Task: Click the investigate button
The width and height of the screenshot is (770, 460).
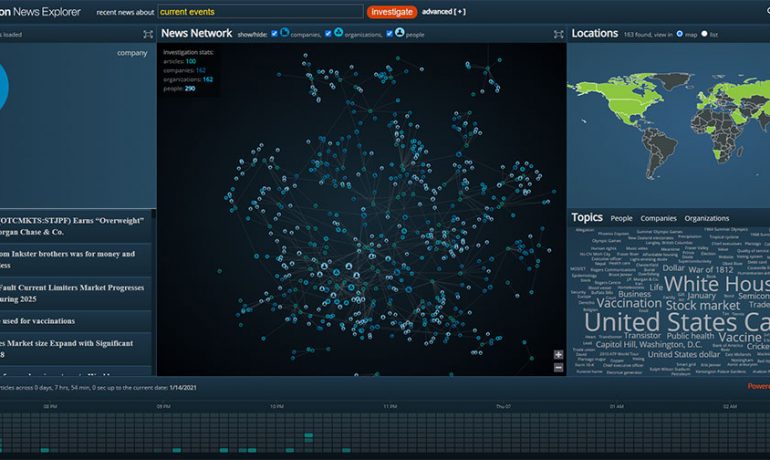Action: [x=392, y=12]
